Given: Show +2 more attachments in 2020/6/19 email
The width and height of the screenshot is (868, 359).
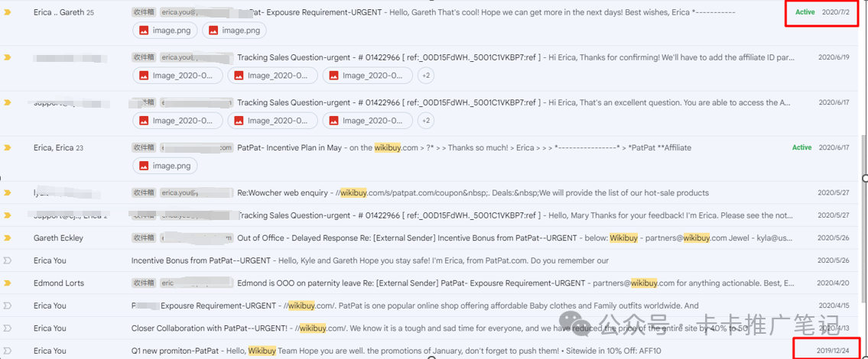Looking at the screenshot, I should 425,75.
